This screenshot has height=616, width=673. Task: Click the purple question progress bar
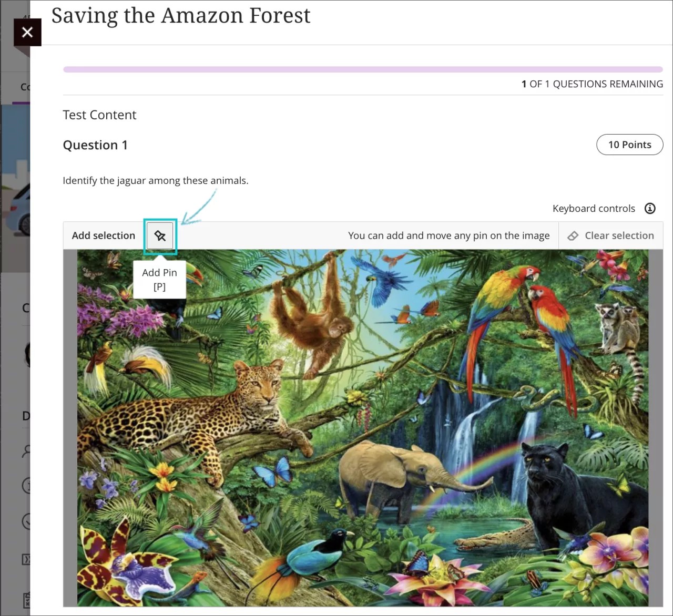coord(363,69)
